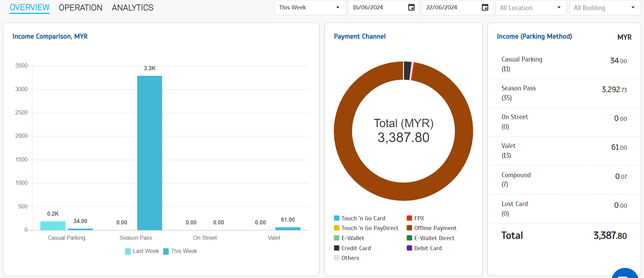Open the start date calendar picker icon

tap(411, 7)
